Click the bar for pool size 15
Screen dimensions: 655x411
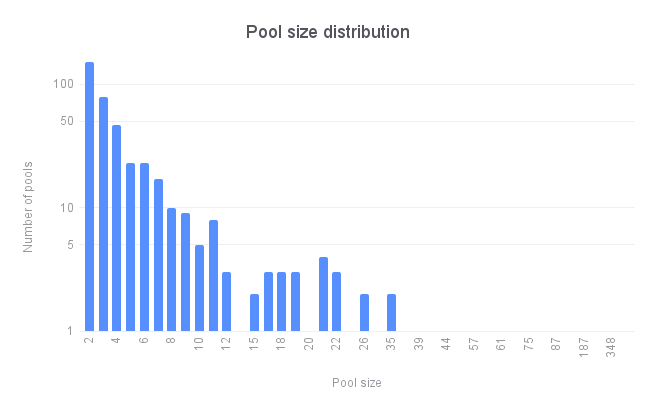coord(254,313)
